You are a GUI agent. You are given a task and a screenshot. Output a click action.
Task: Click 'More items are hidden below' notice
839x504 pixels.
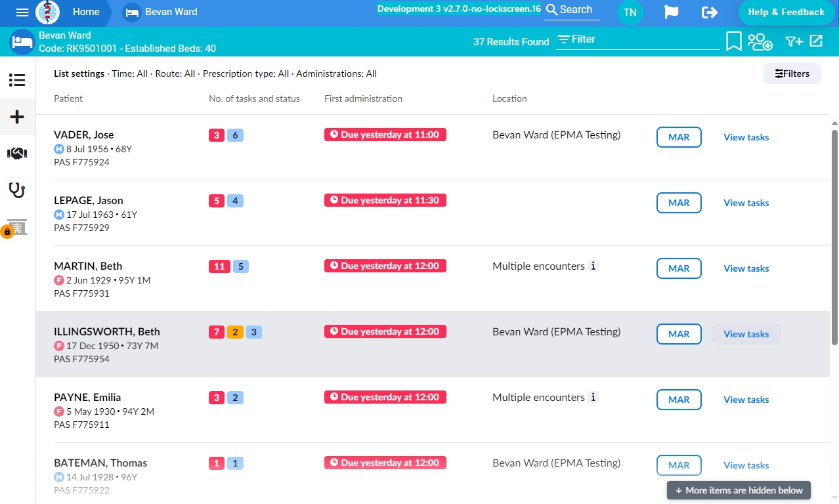[739, 490]
